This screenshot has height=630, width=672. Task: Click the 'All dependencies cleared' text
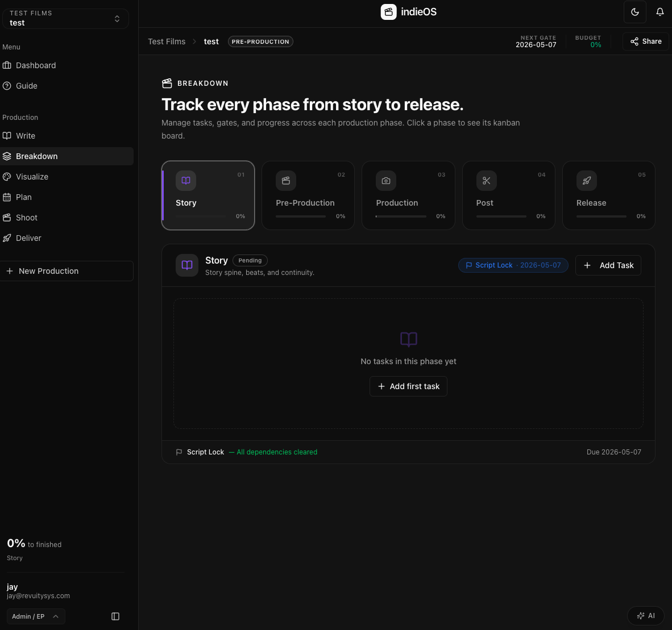277,452
